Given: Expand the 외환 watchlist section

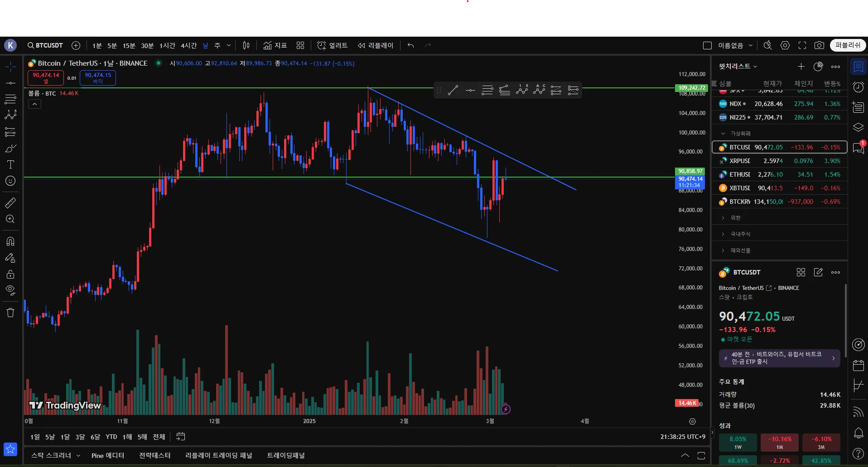Looking at the screenshot, I should click(x=723, y=218).
